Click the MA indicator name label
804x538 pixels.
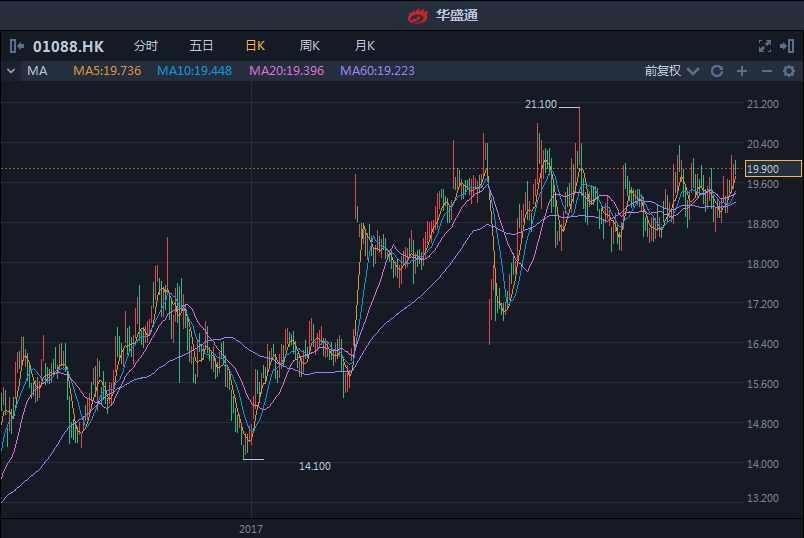[x=37, y=71]
